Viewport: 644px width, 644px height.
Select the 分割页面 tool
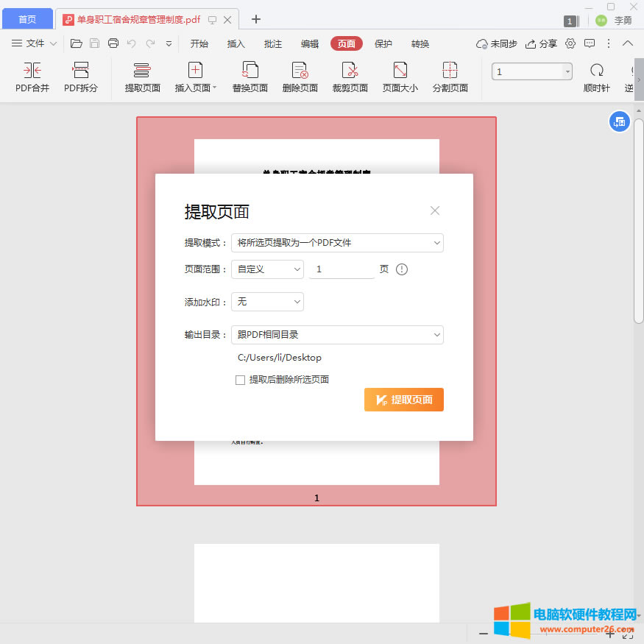coord(450,77)
